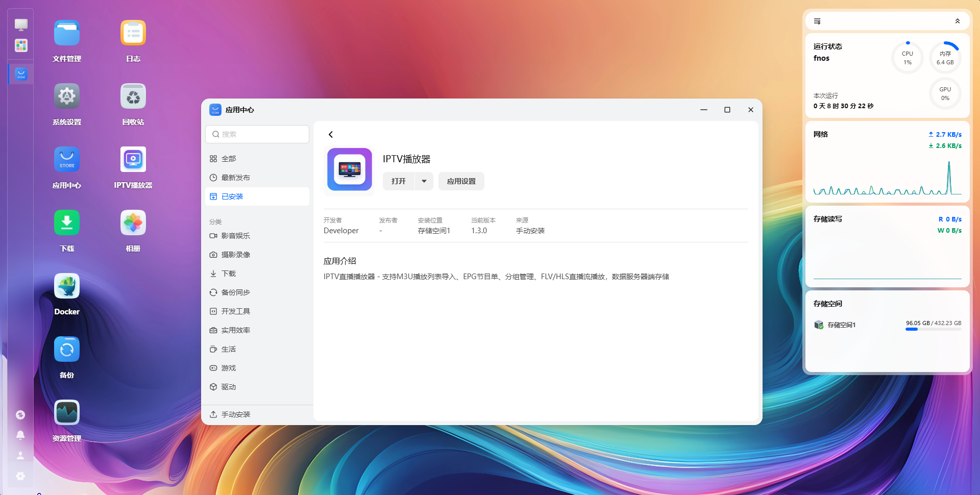The height and width of the screenshot is (495, 980).
Task: Open the 下载 category in sidebar
Action: pos(257,274)
